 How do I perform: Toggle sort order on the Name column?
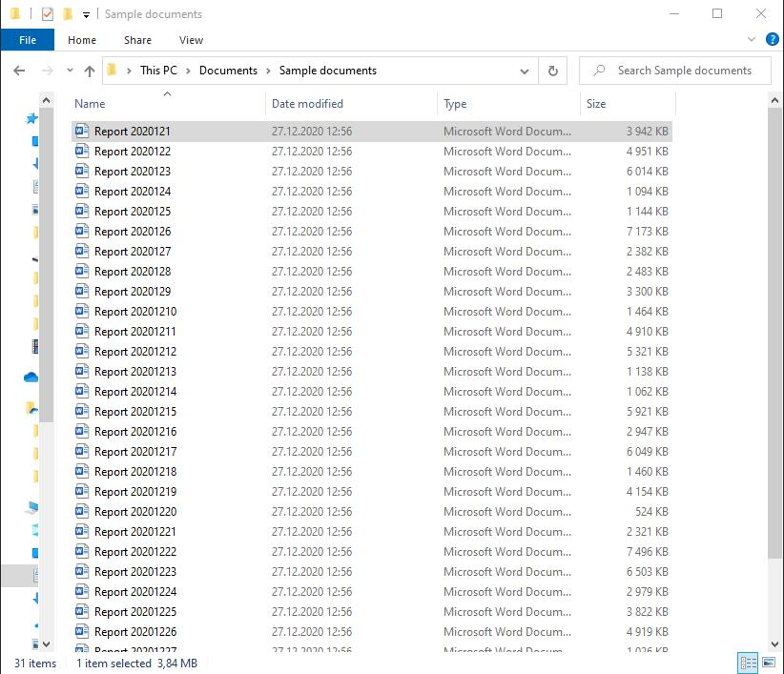point(89,103)
